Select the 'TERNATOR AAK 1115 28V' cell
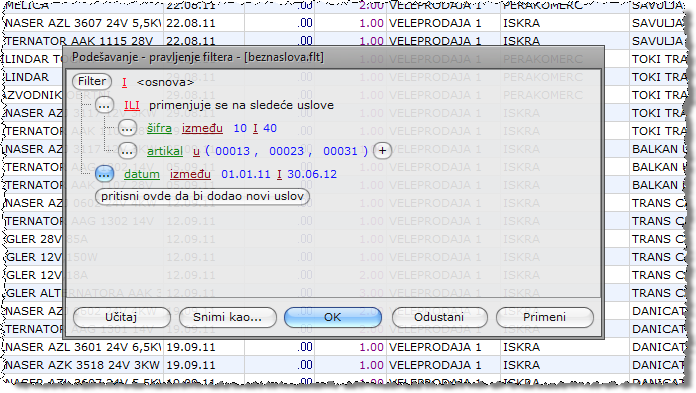 point(83,40)
